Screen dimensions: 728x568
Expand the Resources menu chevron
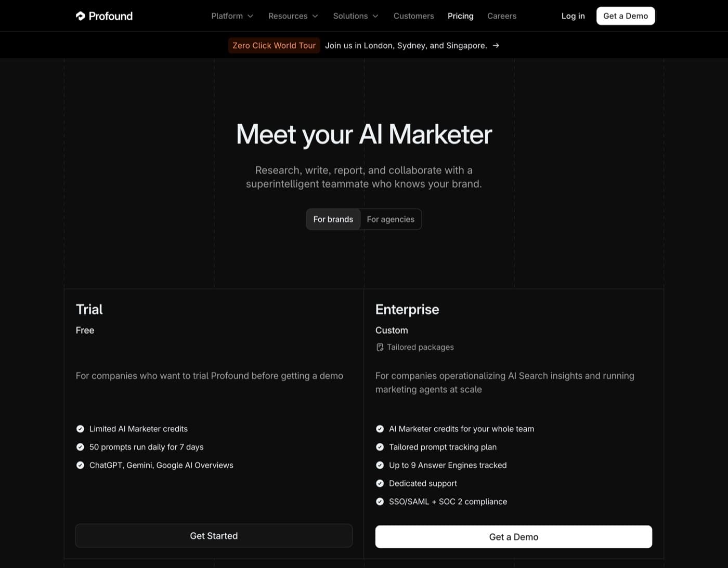315,16
